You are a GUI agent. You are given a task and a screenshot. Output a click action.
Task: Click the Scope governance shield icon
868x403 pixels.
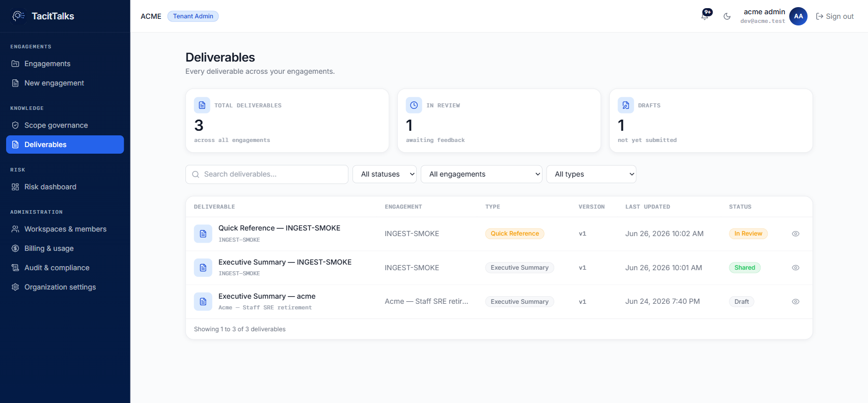pyautogui.click(x=15, y=125)
